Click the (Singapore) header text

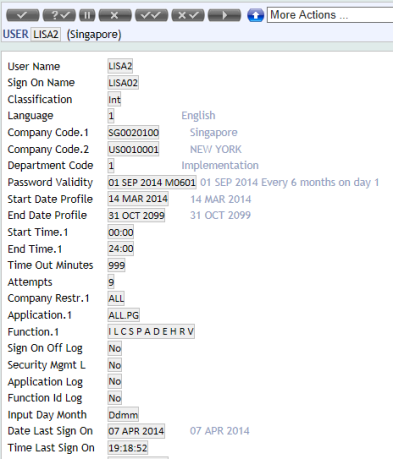[94, 35]
